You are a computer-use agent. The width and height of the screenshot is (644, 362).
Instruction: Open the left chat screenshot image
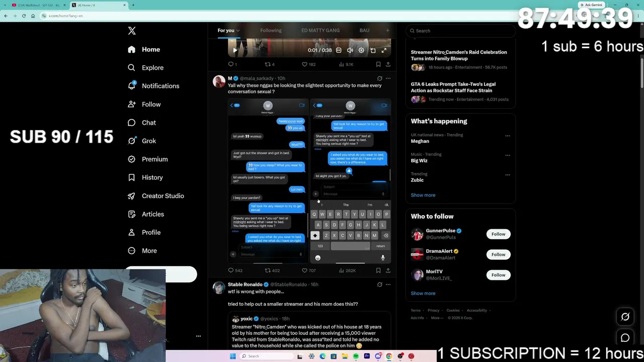click(x=268, y=181)
